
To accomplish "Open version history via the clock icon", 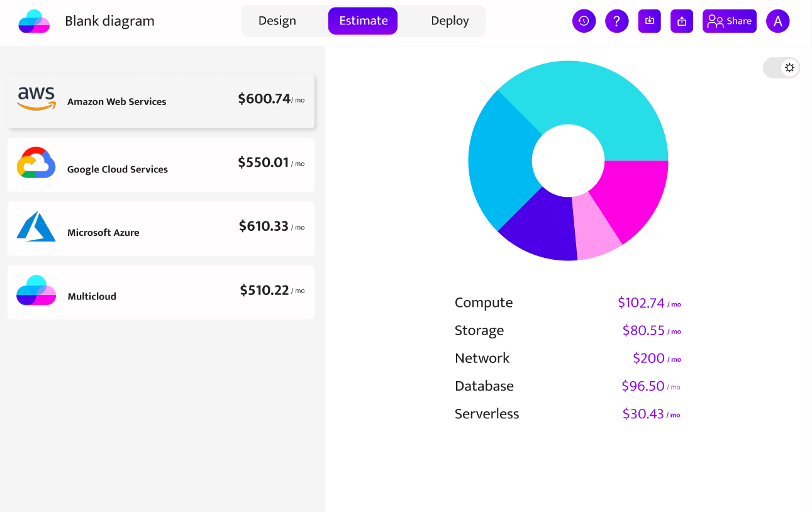I will coord(583,21).
